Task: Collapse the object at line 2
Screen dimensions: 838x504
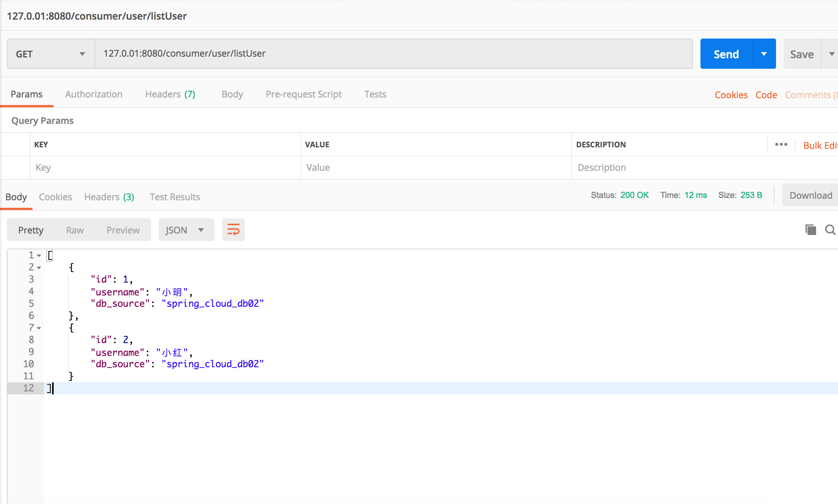Action: [39, 268]
